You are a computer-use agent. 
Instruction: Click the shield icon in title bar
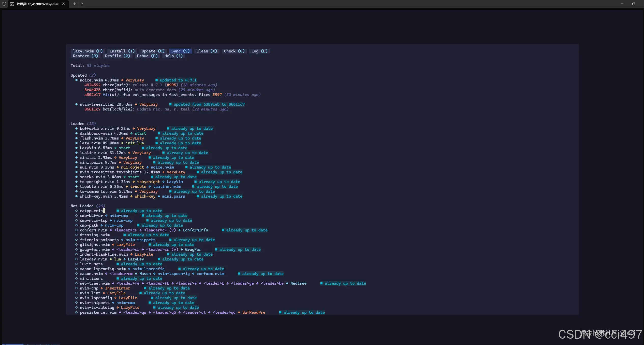pyautogui.click(x=4, y=4)
